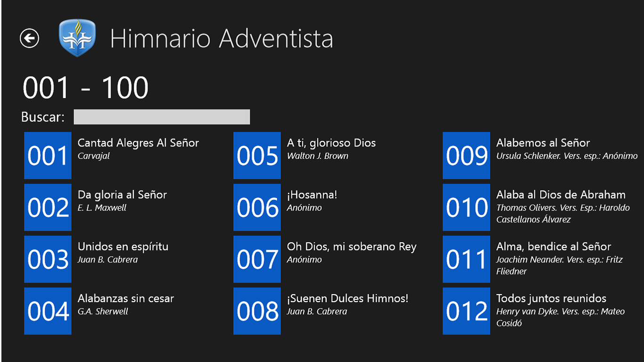Click the back arrow button
The image size is (644, 362).
(29, 38)
